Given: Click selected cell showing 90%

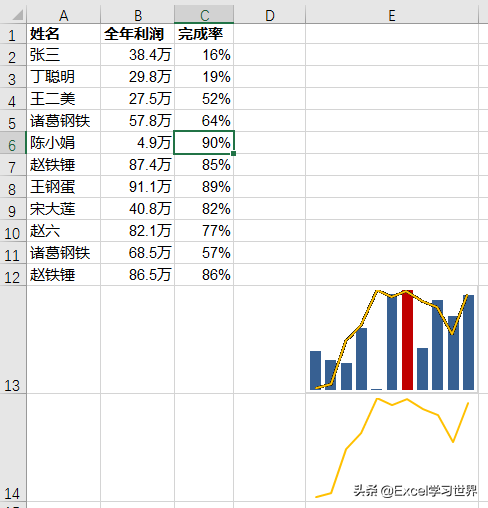Looking at the screenshot, I should (204, 143).
